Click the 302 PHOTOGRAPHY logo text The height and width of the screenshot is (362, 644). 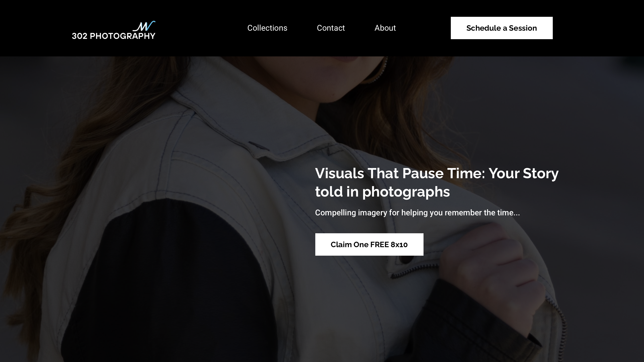coord(114,36)
